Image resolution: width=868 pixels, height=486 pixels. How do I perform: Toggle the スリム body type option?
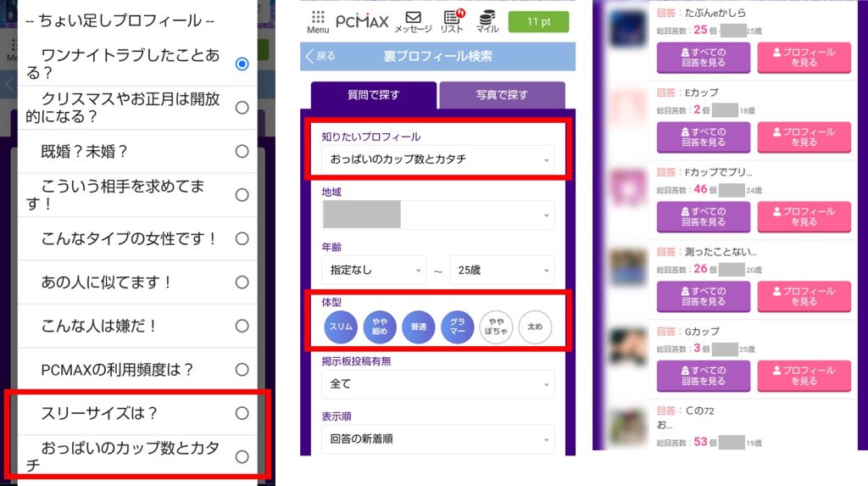click(x=341, y=327)
